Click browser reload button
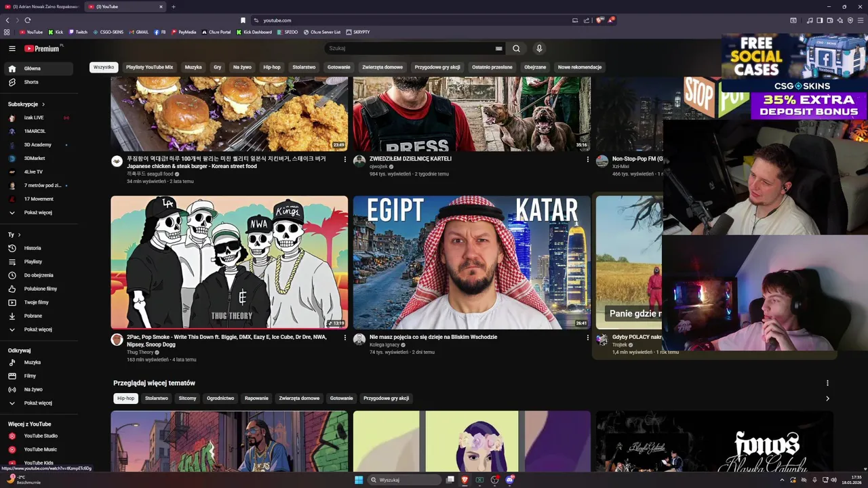This screenshot has width=868, height=488. click(x=27, y=20)
